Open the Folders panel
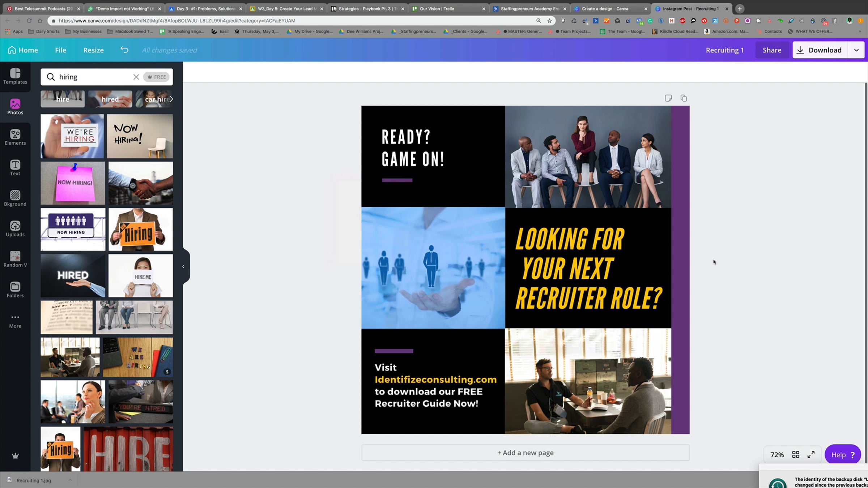This screenshot has width=868, height=488. 15,290
